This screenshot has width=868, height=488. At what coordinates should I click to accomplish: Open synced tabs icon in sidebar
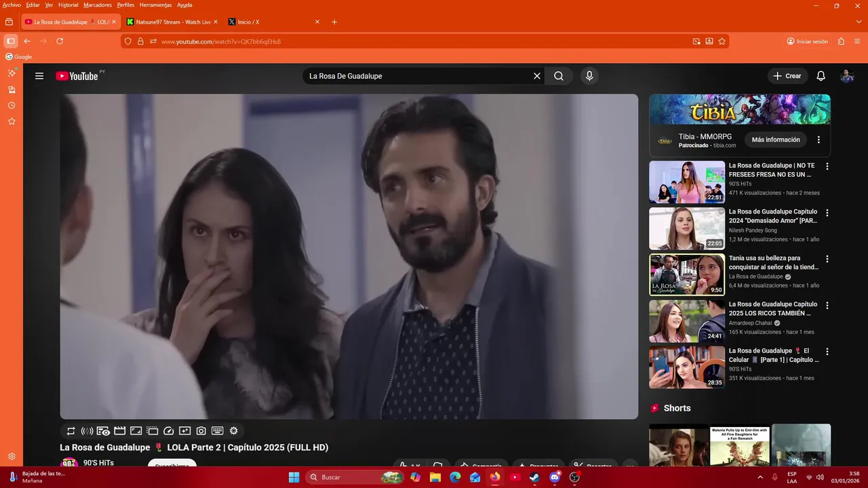coord(12,89)
